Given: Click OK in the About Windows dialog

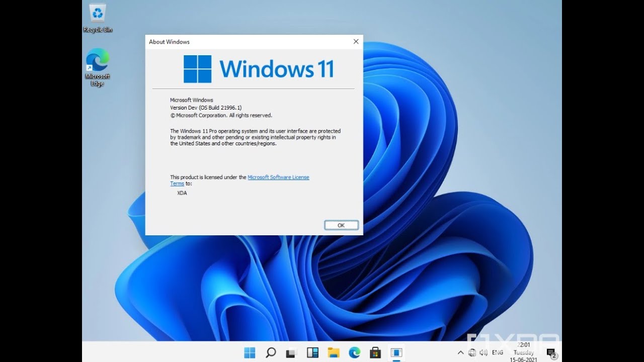Looking at the screenshot, I should pos(341,225).
